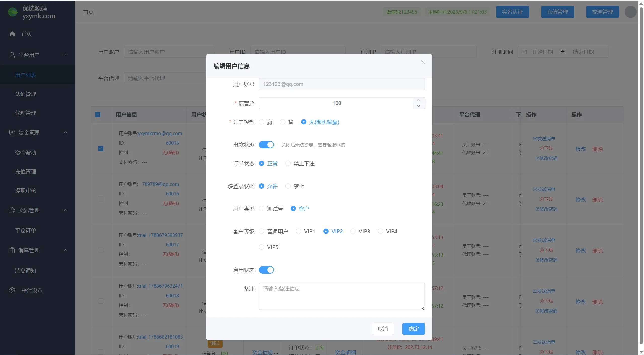Tick the select-all checkbox in table header

[98, 115]
